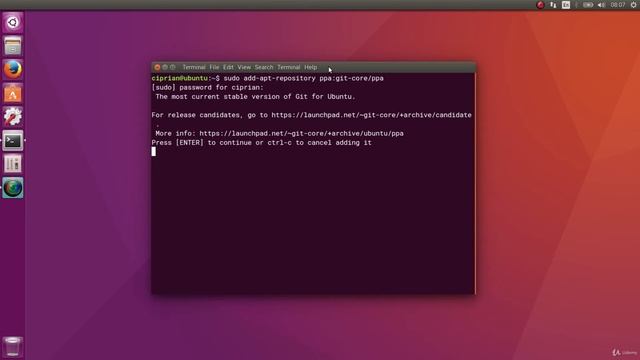Open the Edit menu of Terminal
This screenshot has width=640, height=360.
(x=228, y=67)
